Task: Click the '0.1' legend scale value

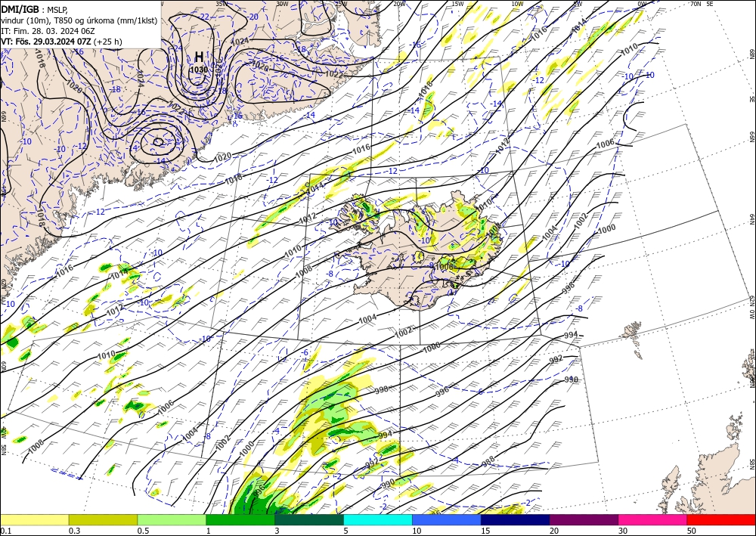Action: click(x=5, y=531)
